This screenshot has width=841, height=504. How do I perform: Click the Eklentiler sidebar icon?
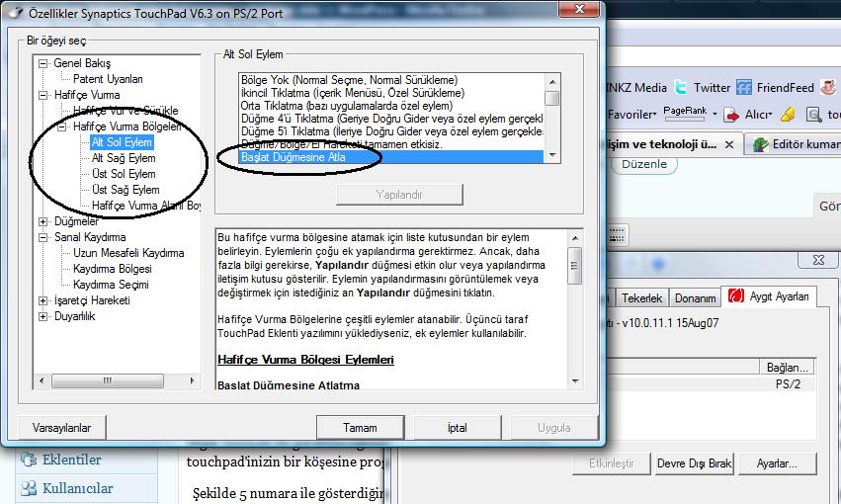(28, 460)
